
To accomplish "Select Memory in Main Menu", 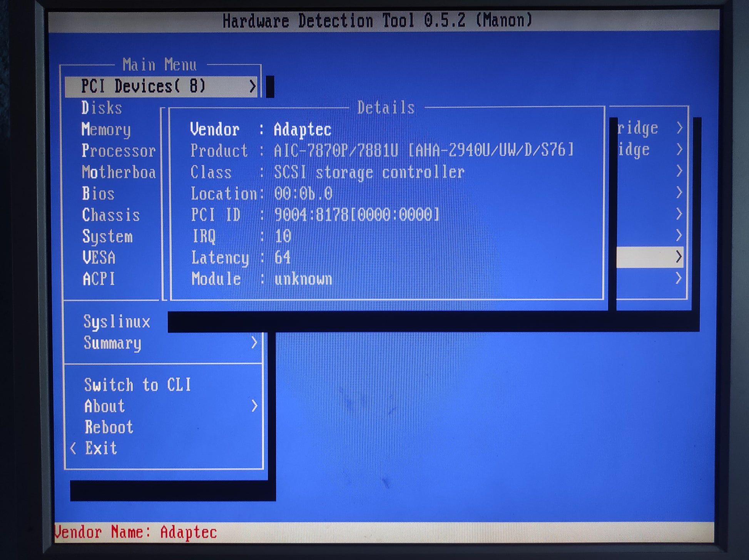I will 106,129.
